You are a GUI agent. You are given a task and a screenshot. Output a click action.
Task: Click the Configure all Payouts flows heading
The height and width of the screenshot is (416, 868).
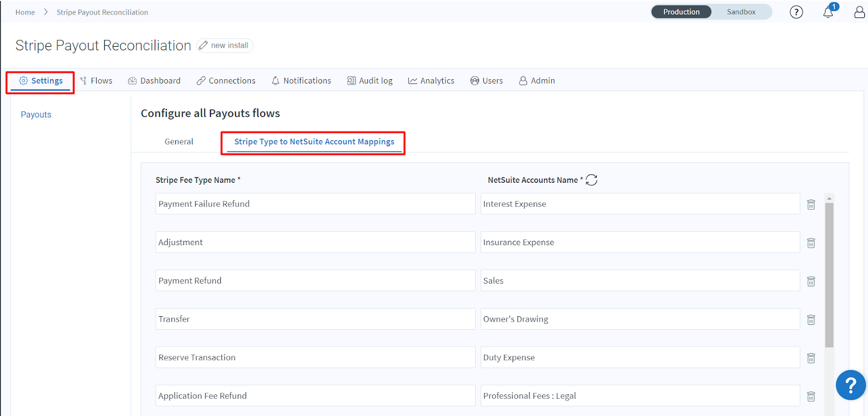210,113
